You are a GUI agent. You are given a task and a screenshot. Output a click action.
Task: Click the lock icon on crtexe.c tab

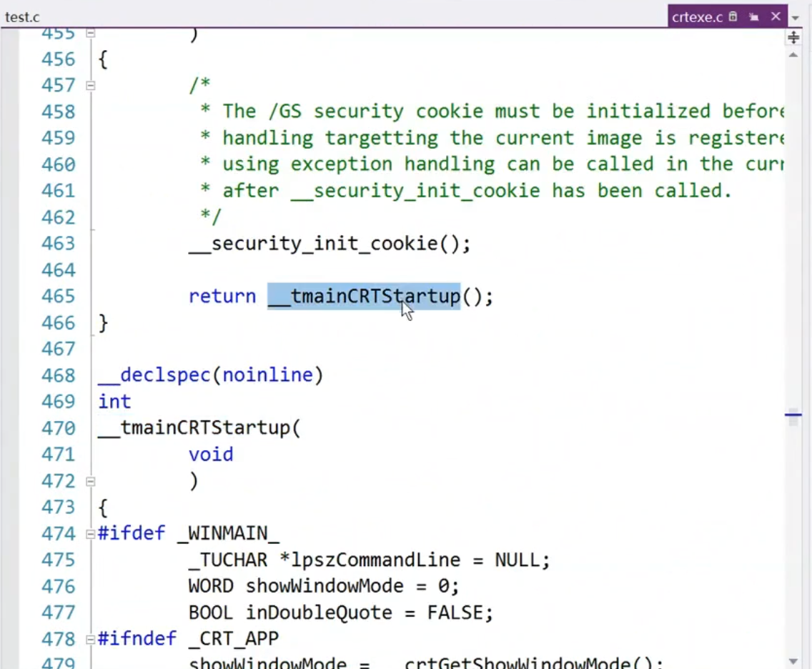[733, 16]
